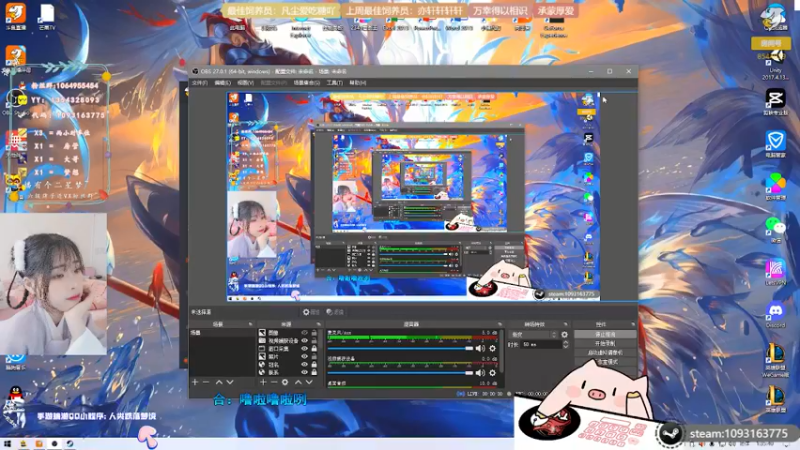Viewport: 800px width, 450px height.
Task: Open the 软件管理 desktop shortcut
Action: (776, 186)
